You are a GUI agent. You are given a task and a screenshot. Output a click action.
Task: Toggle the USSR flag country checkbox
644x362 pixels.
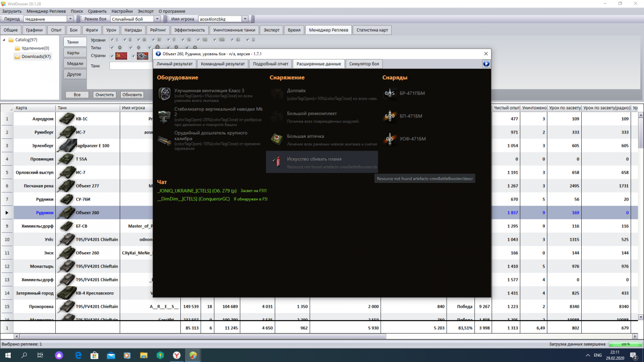pyautogui.click(x=112, y=56)
